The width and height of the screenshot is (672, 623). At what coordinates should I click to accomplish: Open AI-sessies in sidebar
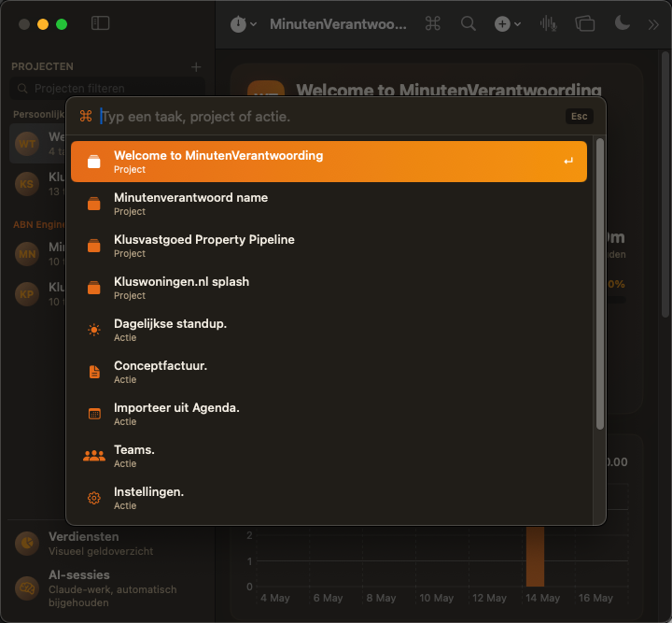[x=107, y=588]
